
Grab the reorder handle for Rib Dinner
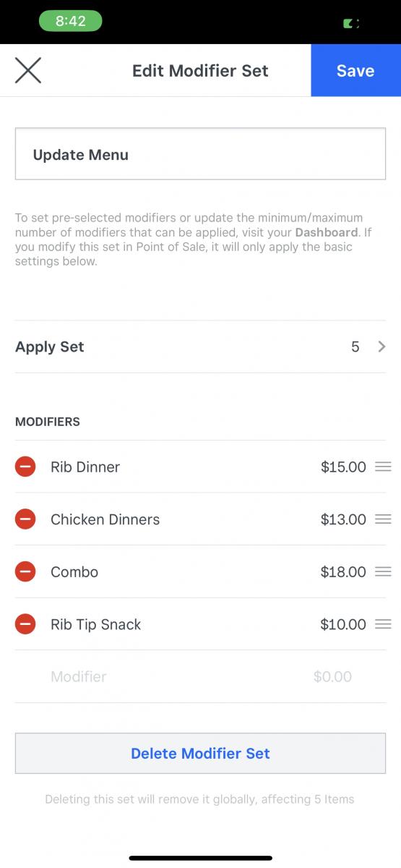tap(383, 467)
